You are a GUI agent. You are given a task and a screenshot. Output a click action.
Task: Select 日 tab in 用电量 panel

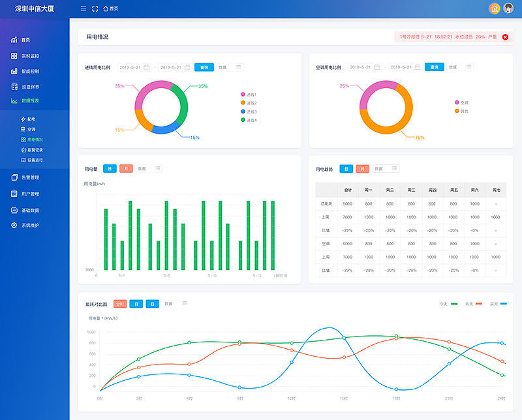110,169
